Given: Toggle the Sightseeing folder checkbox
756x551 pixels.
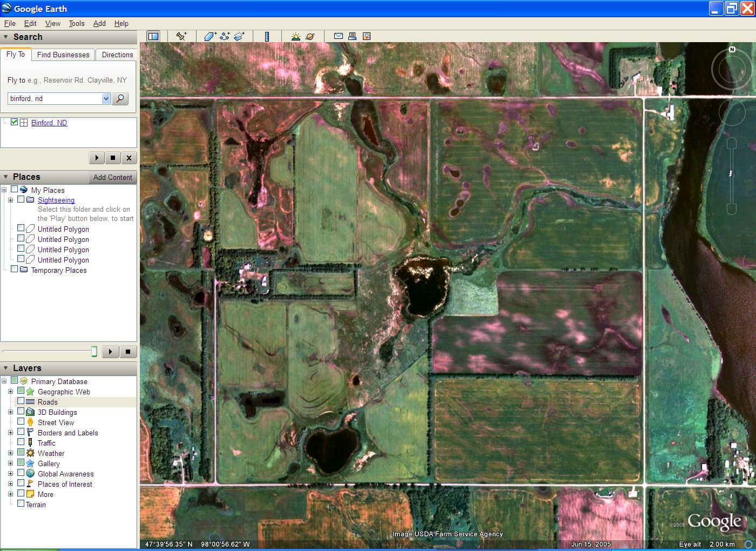Looking at the screenshot, I should pos(21,199).
